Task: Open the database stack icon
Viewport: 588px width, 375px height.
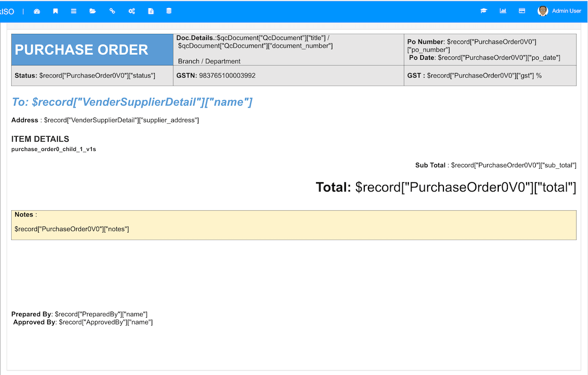Action: (169, 11)
